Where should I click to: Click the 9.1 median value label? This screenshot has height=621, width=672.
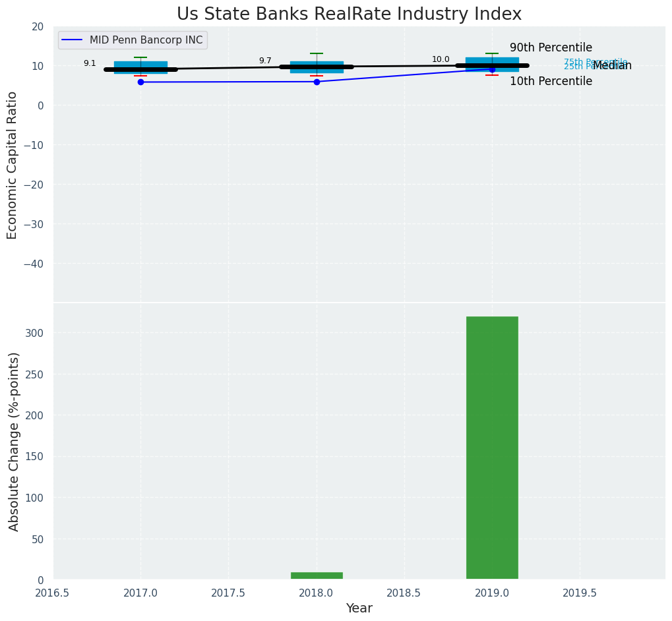coord(90,64)
